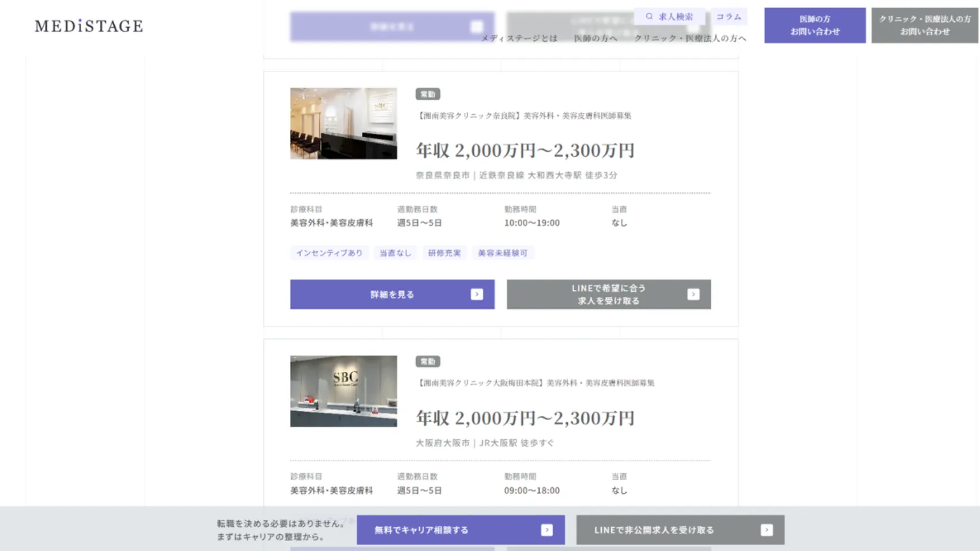Viewport: 980px width, 551px height.
Task: Click 常勤 badge on the 奈良院 card
Action: pyautogui.click(x=428, y=94)
